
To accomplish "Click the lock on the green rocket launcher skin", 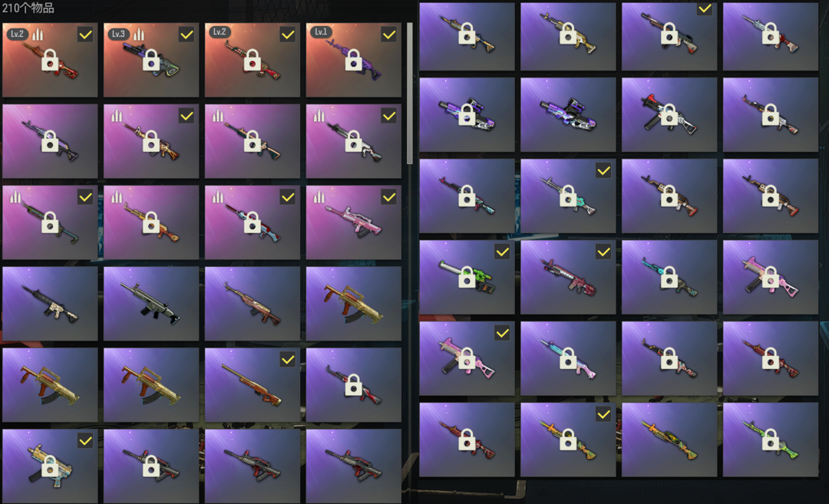I will pyautogui.click(x=467, y=278).
